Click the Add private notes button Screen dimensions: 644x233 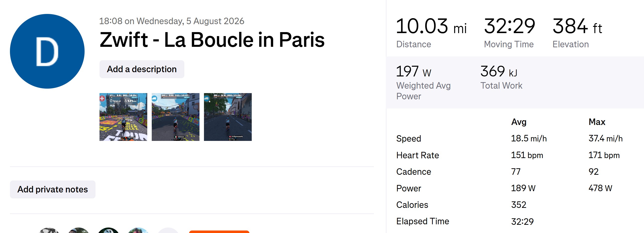click(52, 189)
